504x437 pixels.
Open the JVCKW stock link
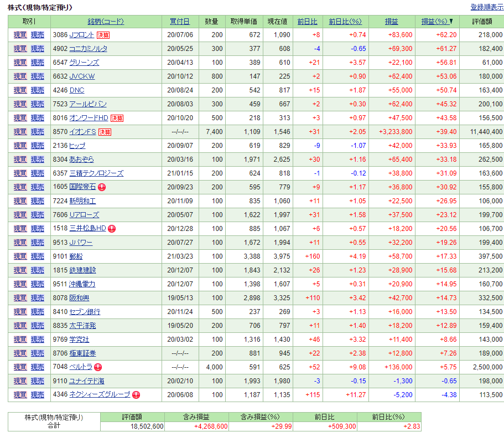(82, 76)
